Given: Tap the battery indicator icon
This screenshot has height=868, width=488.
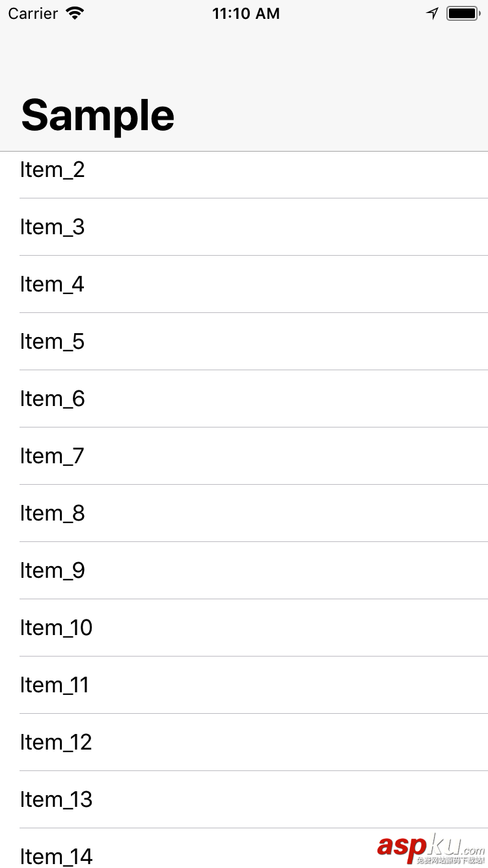Looking at the screenshot, I should coord(463,13).
